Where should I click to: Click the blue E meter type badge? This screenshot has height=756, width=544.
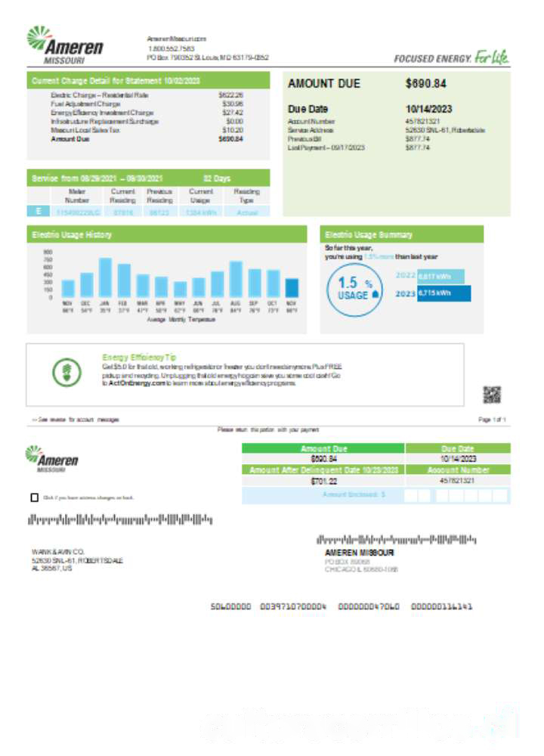[x=38, y=212]
